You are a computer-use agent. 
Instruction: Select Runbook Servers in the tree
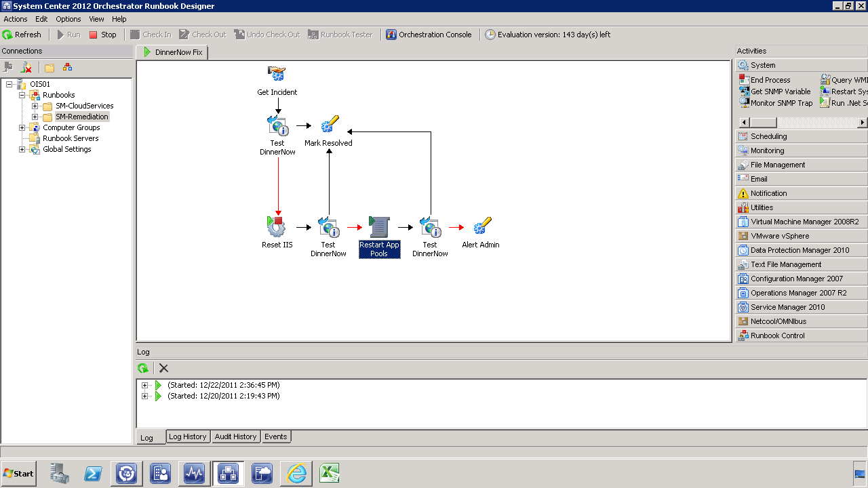(x=71, y=138)
